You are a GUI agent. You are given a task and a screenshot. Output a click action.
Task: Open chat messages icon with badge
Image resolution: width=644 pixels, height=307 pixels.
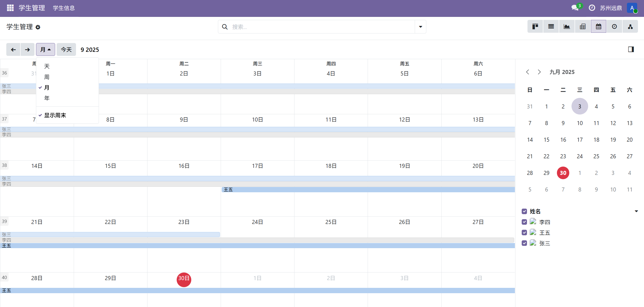(x=575, y=8)
